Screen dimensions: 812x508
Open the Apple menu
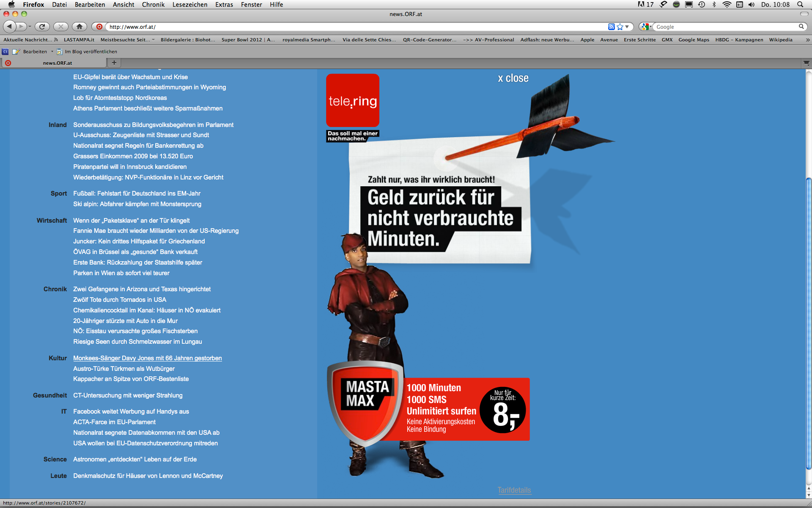(x=11, y=4)
